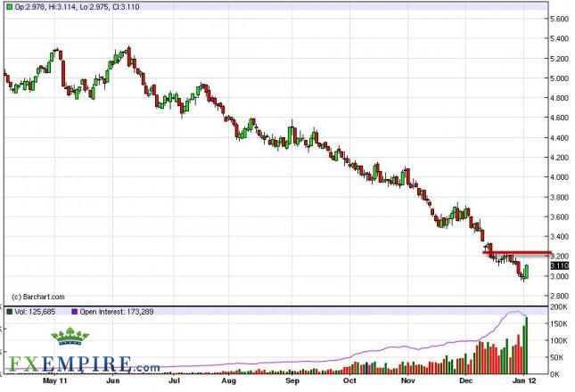The image size is (575, 392).
Task: Click the 4.800 price axis label
Action: point(560,98)
